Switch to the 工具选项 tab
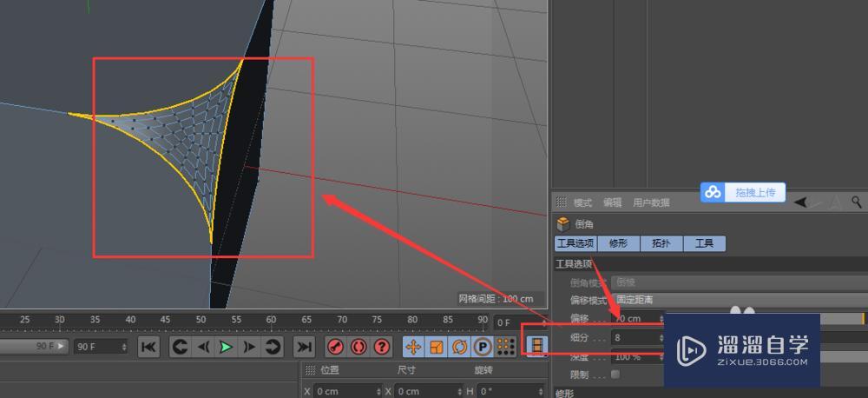This screenshot has width=868, height=398. coord(575,243)
